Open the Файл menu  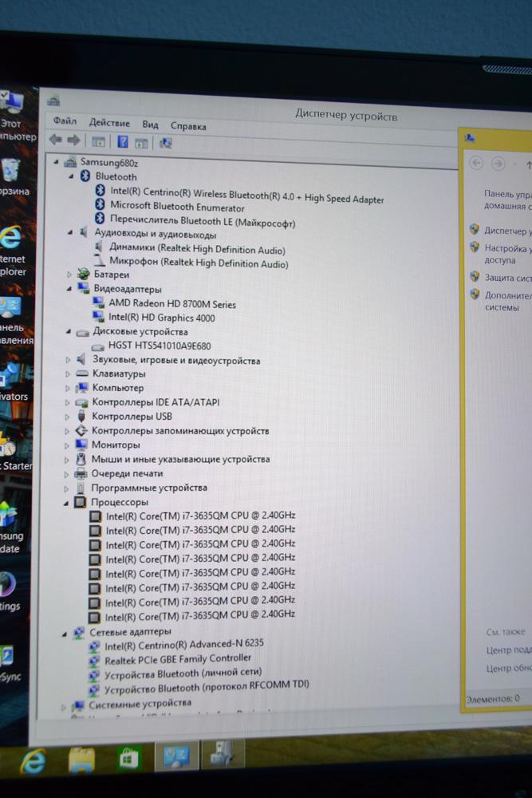(65, 121)
